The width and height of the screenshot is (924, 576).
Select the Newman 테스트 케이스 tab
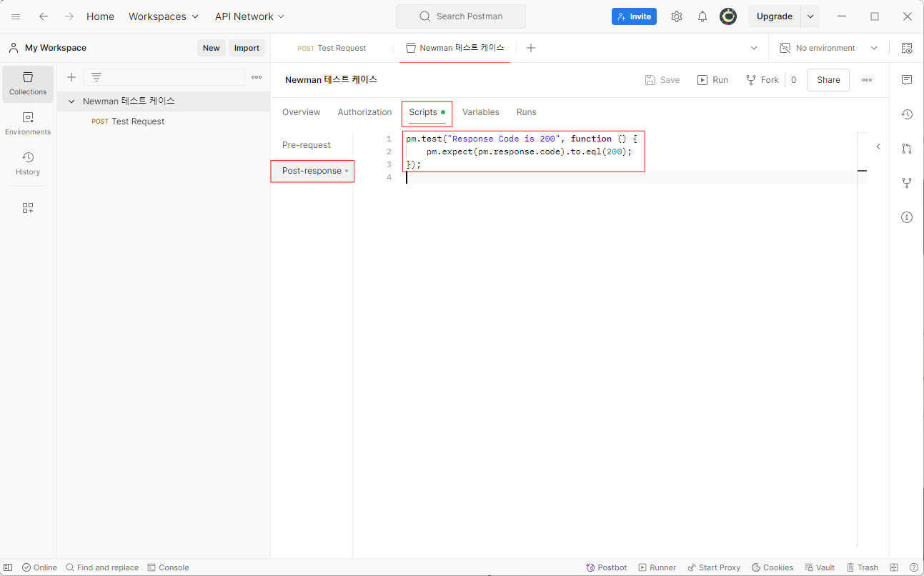[455, 48]
